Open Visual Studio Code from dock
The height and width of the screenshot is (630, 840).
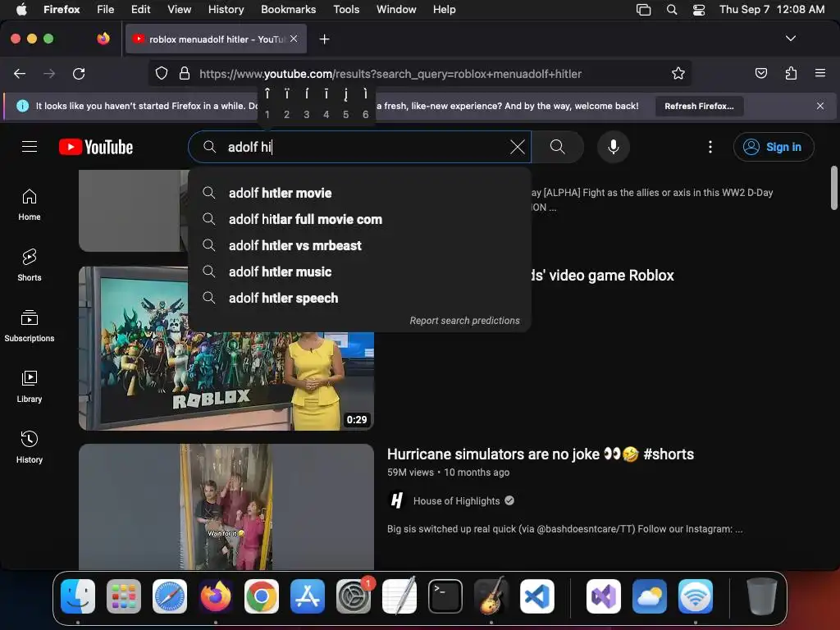tap(536, 596)
